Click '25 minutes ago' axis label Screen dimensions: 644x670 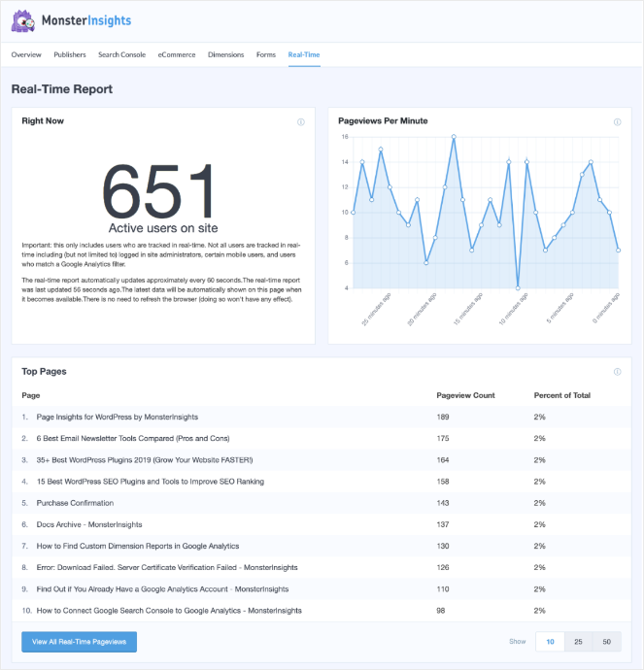coord(376,310)
